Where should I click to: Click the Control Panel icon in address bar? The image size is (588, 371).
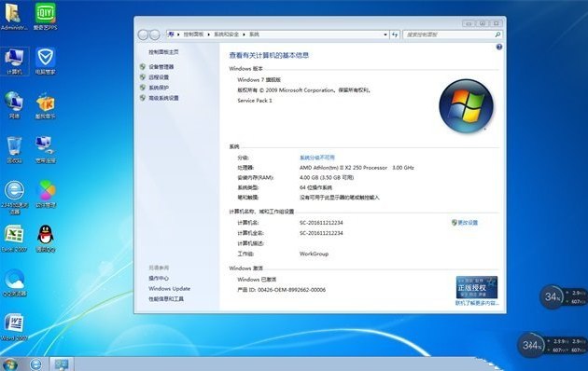pos(171,34)
